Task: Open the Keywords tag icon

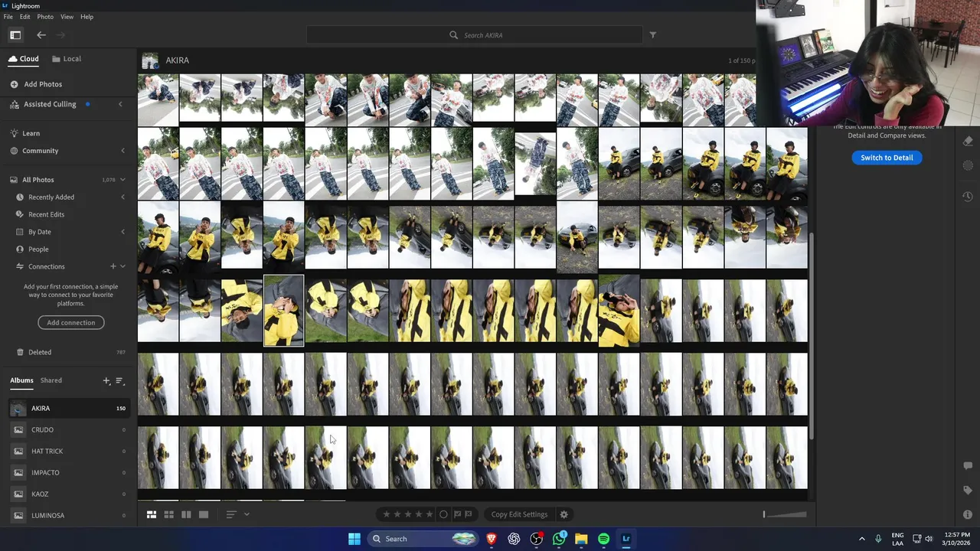Action: [x=968, y=491]
